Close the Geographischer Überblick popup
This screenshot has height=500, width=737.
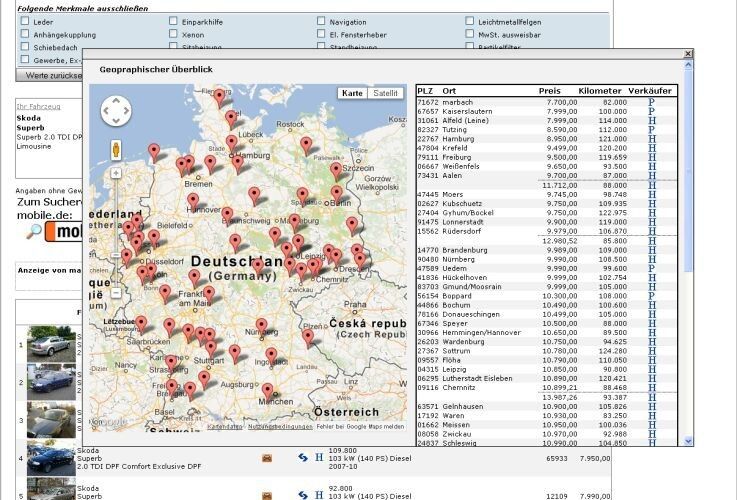688,54
